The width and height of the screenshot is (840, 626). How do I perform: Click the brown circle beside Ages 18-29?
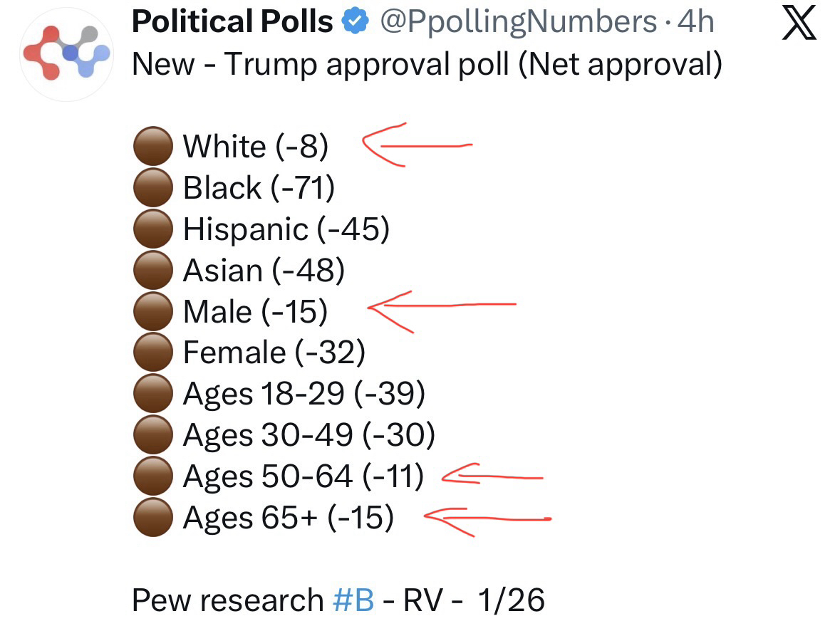tap(153, 394)
